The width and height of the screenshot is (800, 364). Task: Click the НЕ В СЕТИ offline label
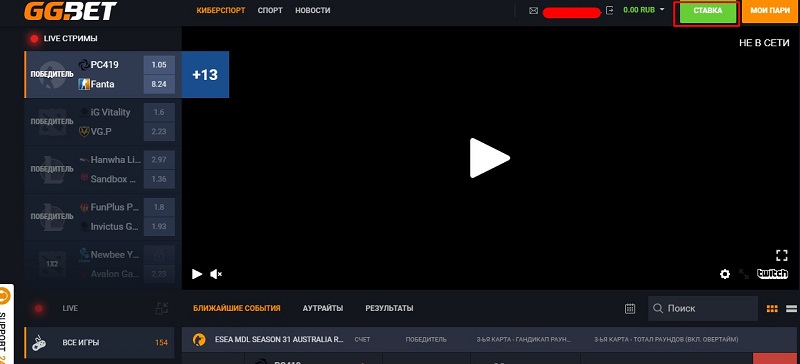tap(764, 43)
